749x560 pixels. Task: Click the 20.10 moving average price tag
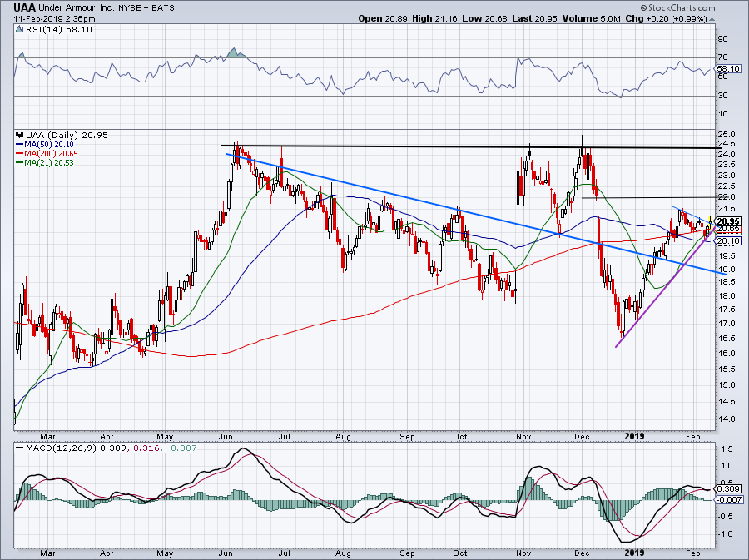pyautogui.click(x=729, y=241)
